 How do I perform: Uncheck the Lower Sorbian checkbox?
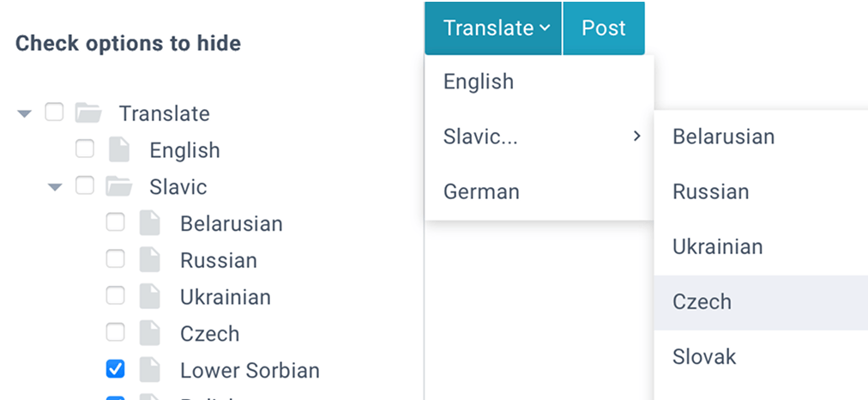pos(115,369)
